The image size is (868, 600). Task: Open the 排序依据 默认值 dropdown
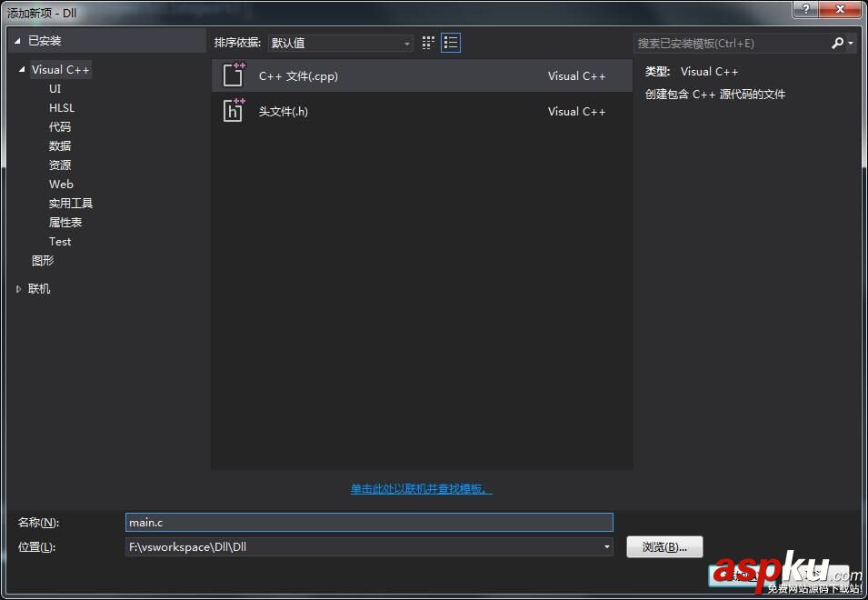point(340,43)
